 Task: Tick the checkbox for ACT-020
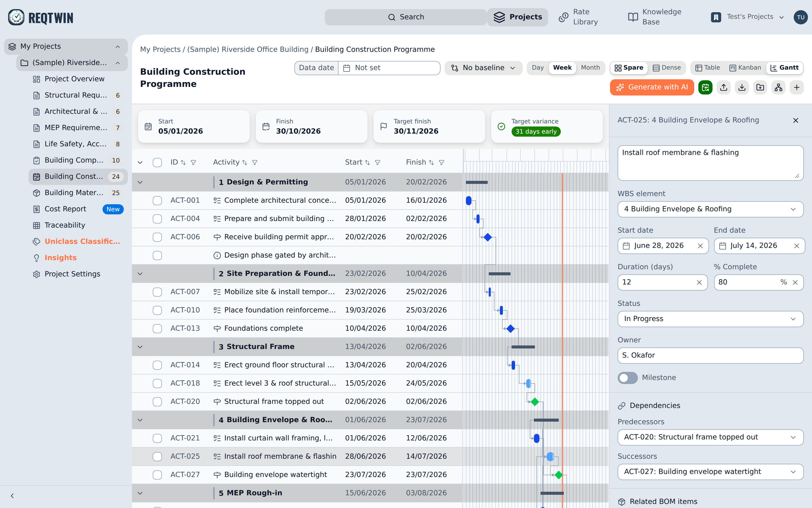157,402
